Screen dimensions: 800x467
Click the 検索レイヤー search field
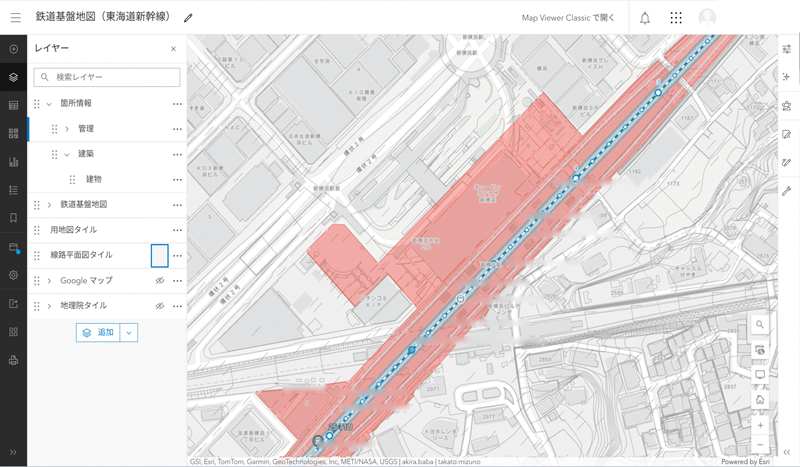coord(107,77)
